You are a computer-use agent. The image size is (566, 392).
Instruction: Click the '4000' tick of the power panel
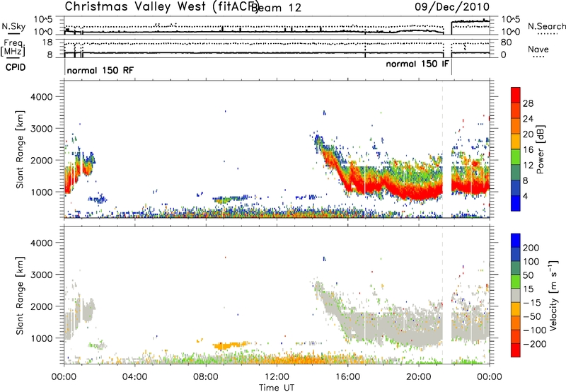pyautogui.click(x=42, y=97)
